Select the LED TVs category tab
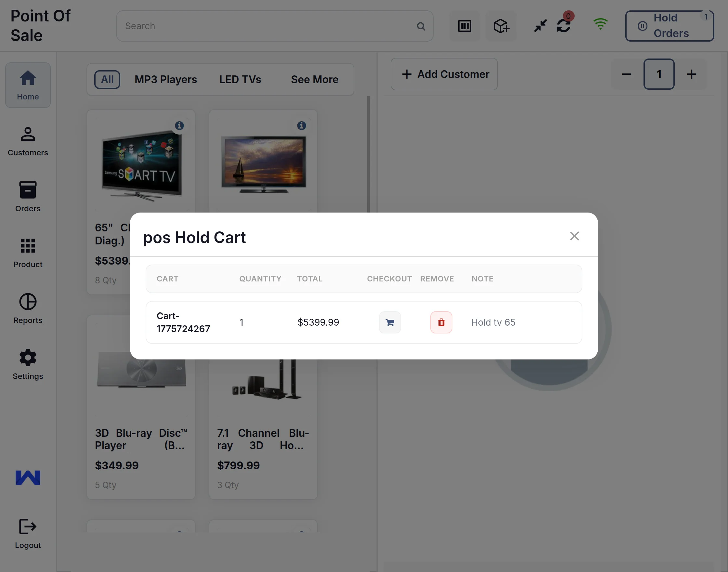Viewport: 728px width, 572px height. pyautogui.click(x=240, y=80)
